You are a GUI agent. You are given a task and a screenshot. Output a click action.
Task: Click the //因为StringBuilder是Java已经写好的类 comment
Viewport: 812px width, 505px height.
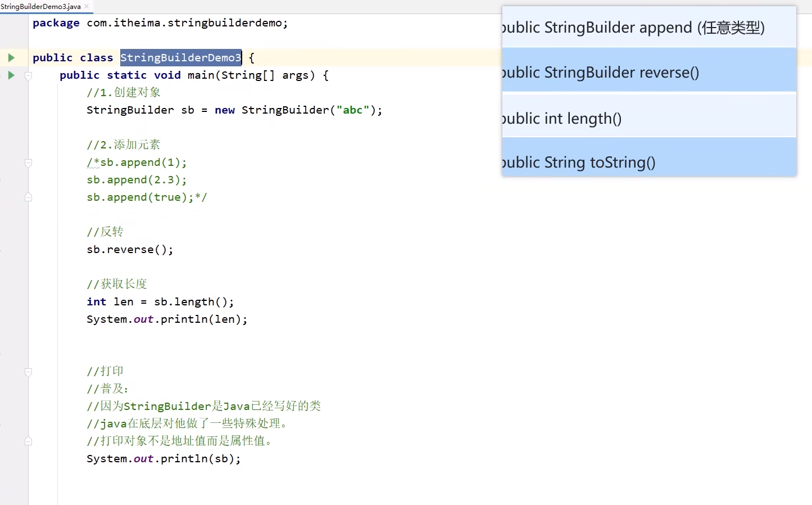click(204, 407)
